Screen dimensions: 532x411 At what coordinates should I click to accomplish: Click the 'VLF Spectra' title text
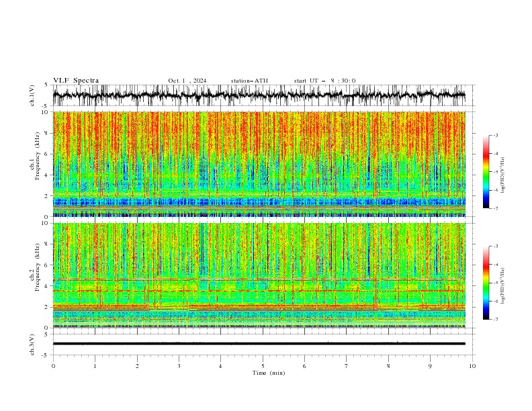coord(76,81)
